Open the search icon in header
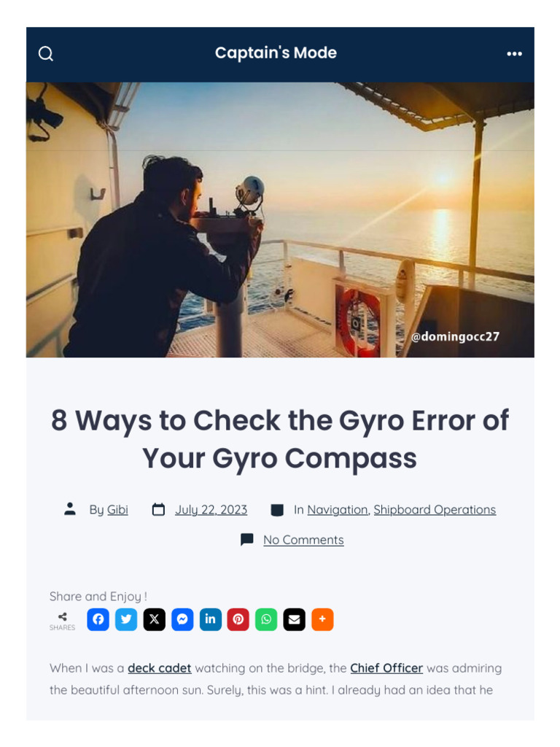 [x=46, y=53]
